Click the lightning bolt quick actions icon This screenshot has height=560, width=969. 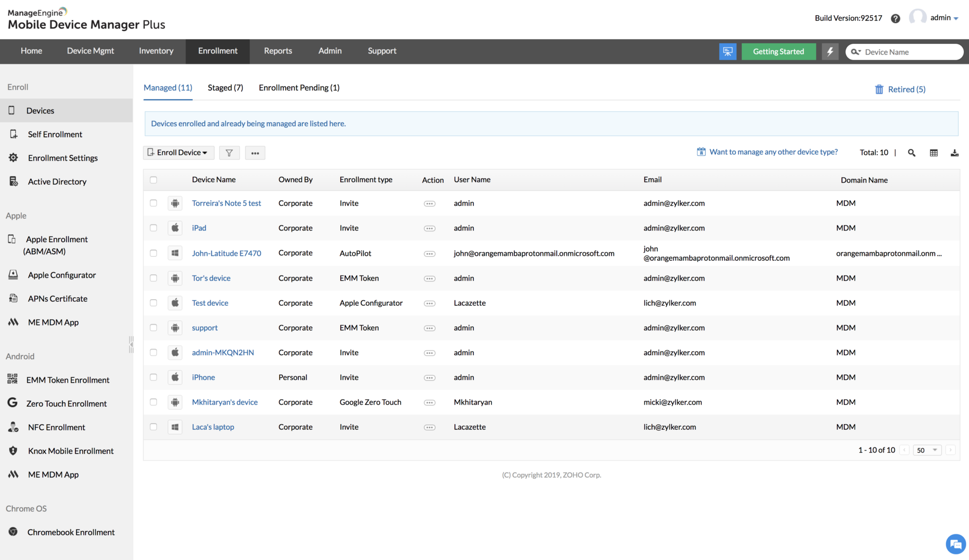pyautogui.click(x=830, y=51)
